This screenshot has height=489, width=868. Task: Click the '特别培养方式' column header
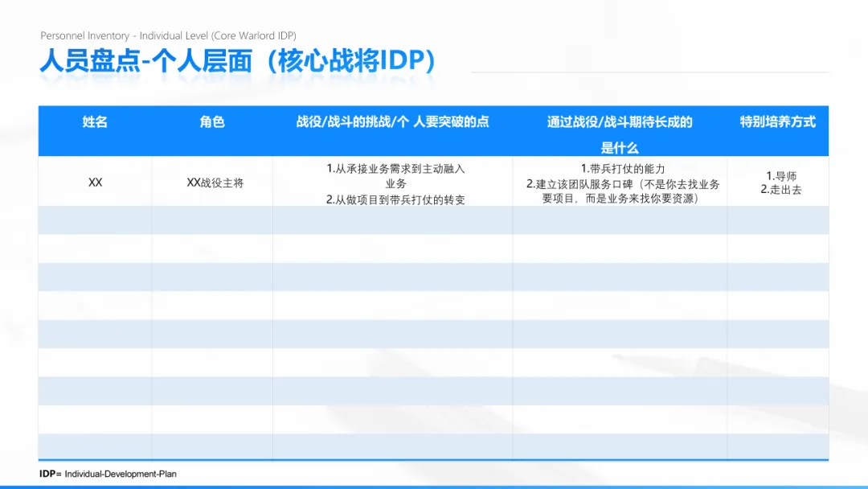pos(778,121)
